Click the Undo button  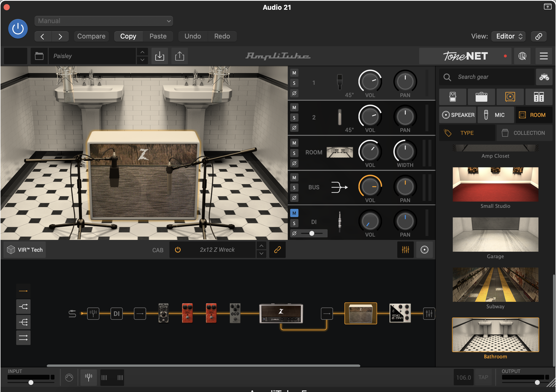pyautogui.click(x=193, y=36)
